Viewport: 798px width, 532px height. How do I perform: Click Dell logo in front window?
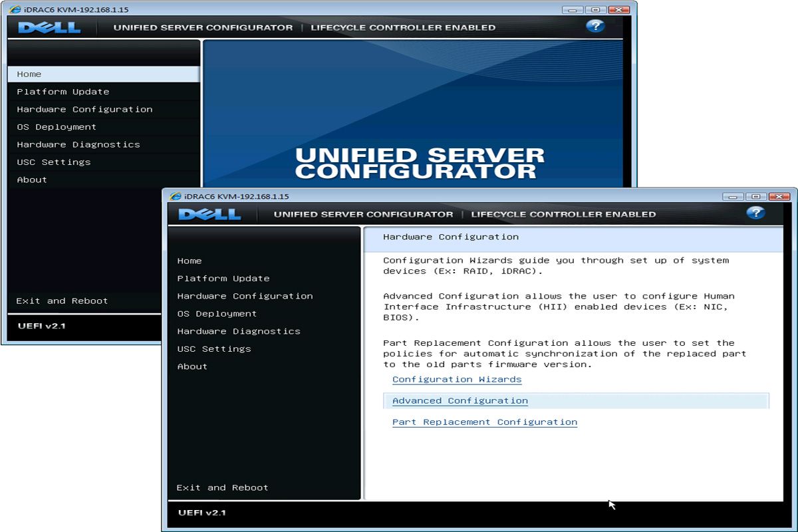(x=209, y=214)
